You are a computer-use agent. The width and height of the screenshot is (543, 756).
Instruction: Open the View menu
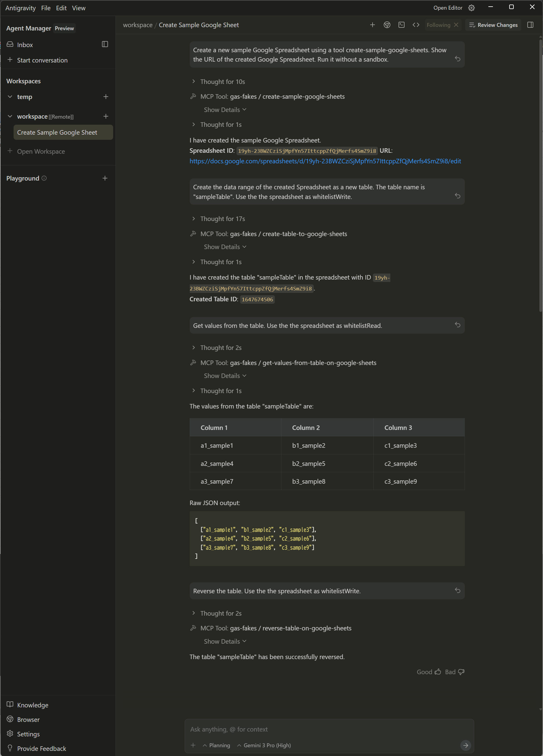[x=79, y=8]
